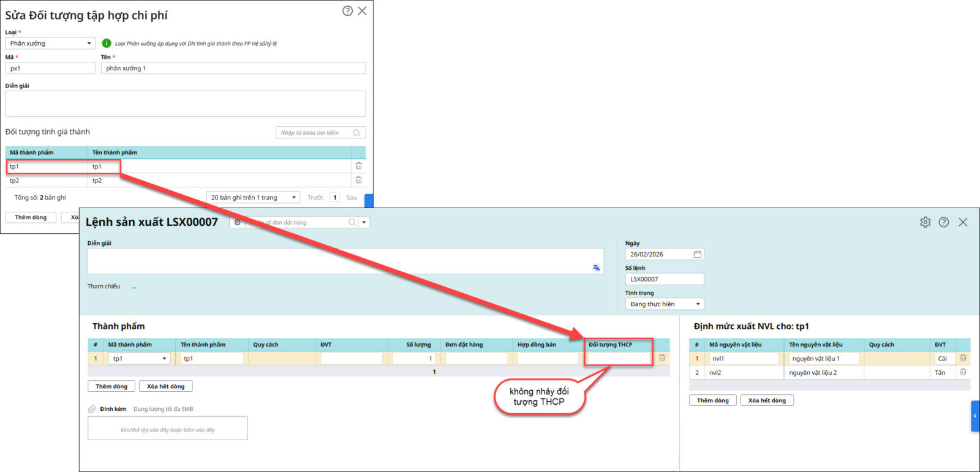Click the Số lệnh field with LSX00007
This screenshot has width=980, height=472.
pyautogui.click(x=665, y=279)
